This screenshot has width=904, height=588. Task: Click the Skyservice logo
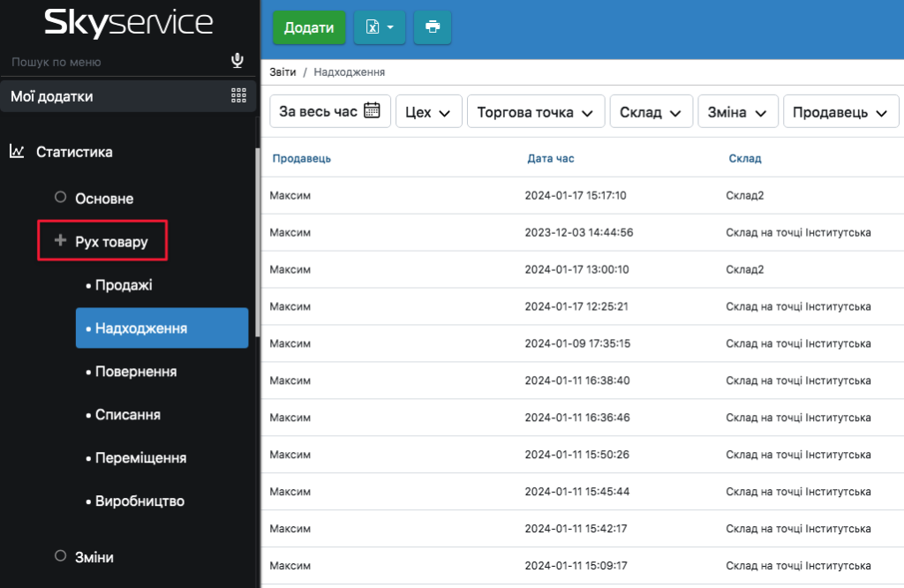(x=129, y=24)
